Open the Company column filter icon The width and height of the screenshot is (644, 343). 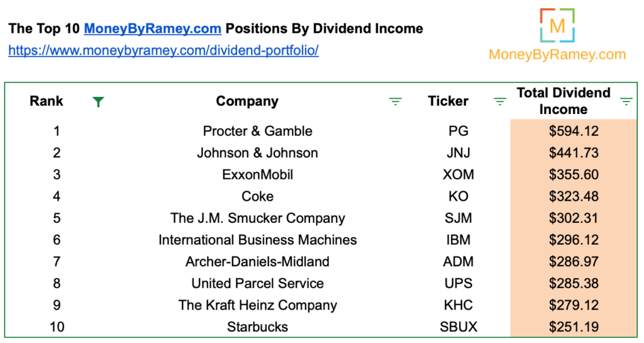tap(395, 101)
